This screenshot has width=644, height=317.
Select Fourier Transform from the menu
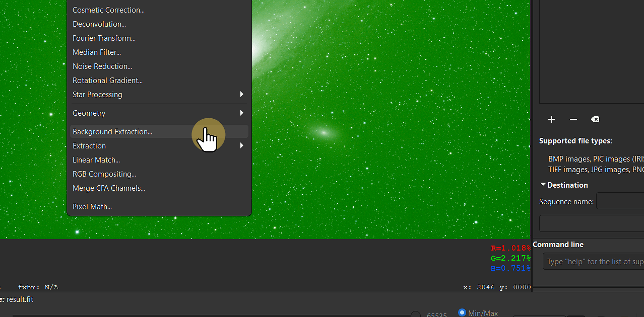(104, 38)
